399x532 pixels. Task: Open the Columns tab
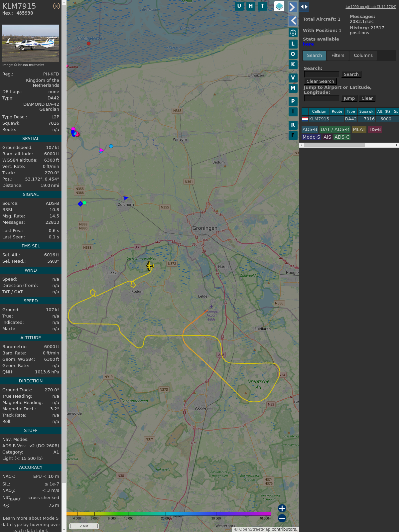(x=363, y=56)
